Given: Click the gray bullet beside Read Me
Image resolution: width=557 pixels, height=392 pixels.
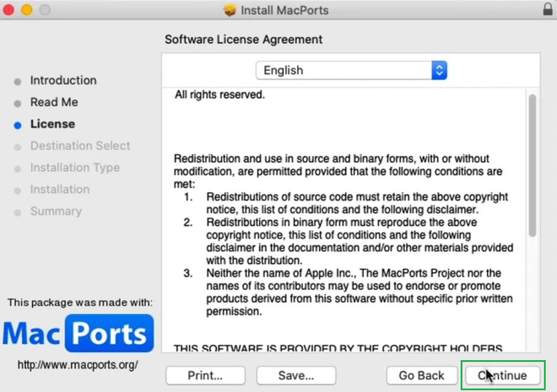Looking at the screenshot, I should [18, 104].
